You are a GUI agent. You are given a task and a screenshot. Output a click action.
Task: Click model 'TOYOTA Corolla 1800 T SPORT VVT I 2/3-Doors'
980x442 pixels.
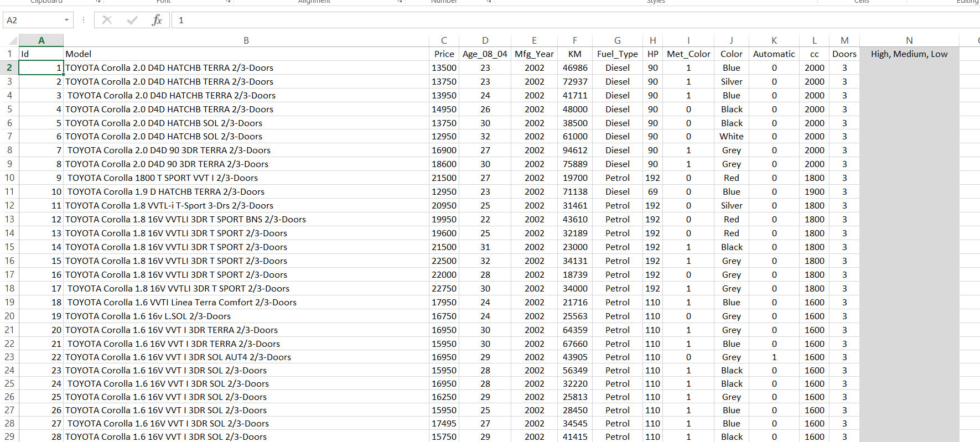246,178
